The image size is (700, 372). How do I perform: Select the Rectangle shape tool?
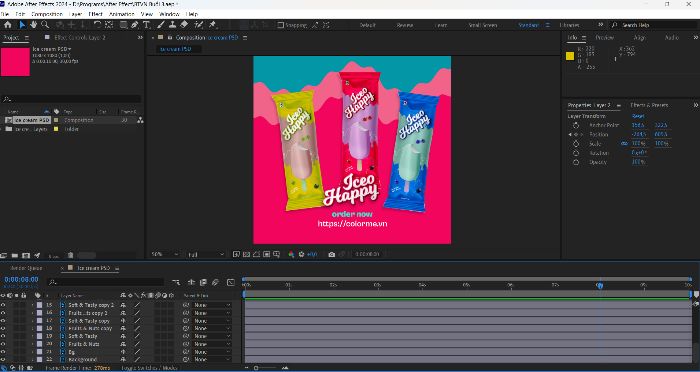(x=124, y=25)
